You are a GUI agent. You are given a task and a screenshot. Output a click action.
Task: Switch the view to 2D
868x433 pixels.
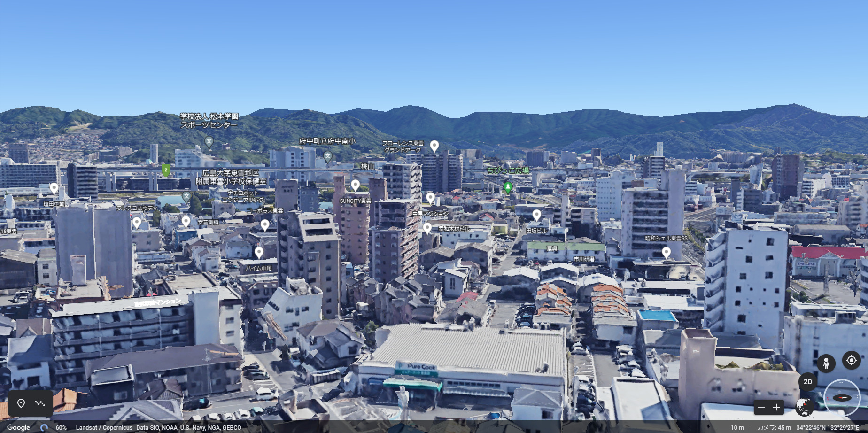click(x=807, y=382)
